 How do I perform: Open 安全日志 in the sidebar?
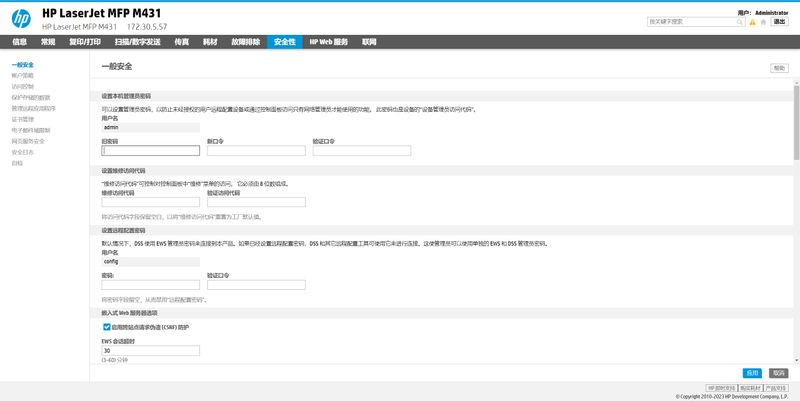pyautogui.click(x=23, y=152)
